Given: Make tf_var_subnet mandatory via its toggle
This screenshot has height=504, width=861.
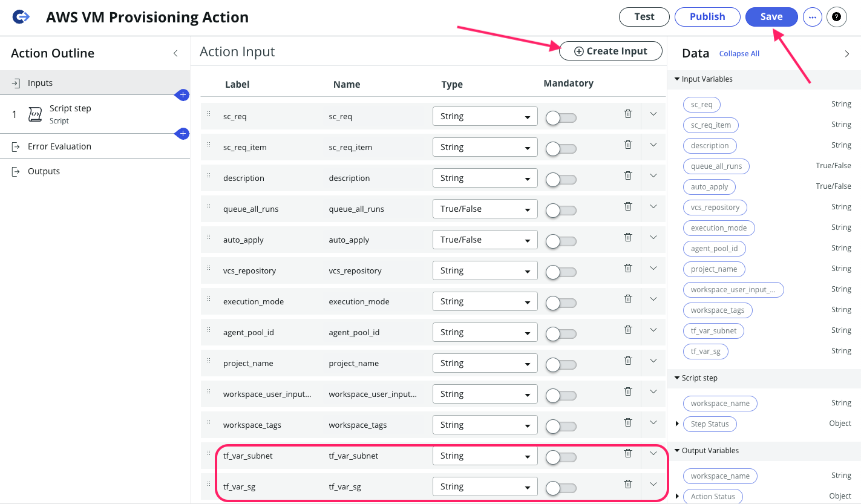Looking at the screenshot, I should pyautogui.click(x=561, y=456).
